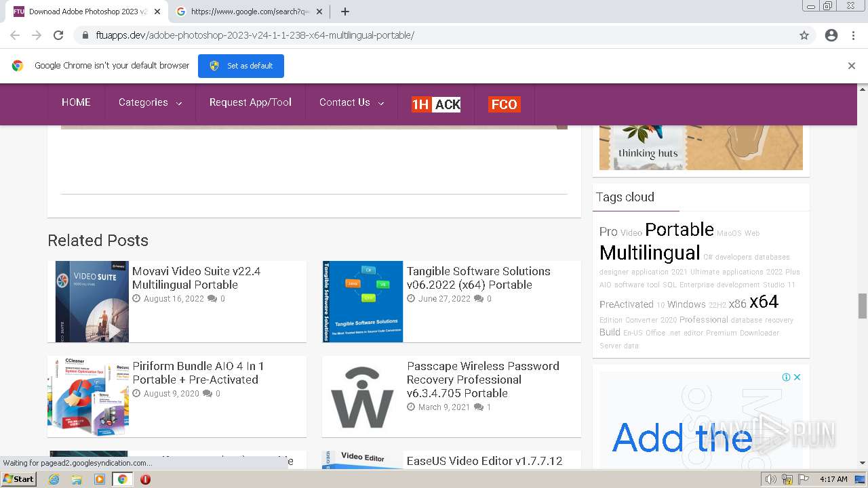This screenshot has height=488, width=868.
Task: Open Chrome's three-dot menu
Action: pyautogui.click(x=853, y=35)
